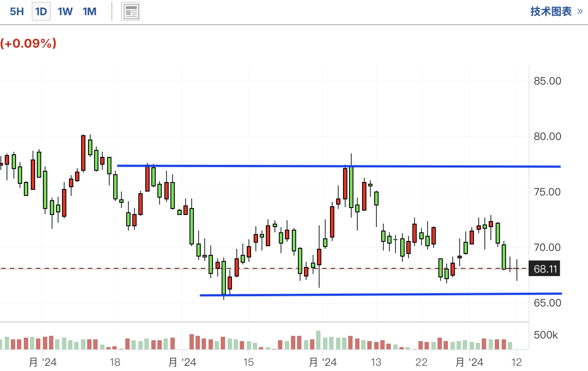This screenshot has width=588, height=371.
Task: Click the double chevron after 技术图表
Action: pos(580,12)
